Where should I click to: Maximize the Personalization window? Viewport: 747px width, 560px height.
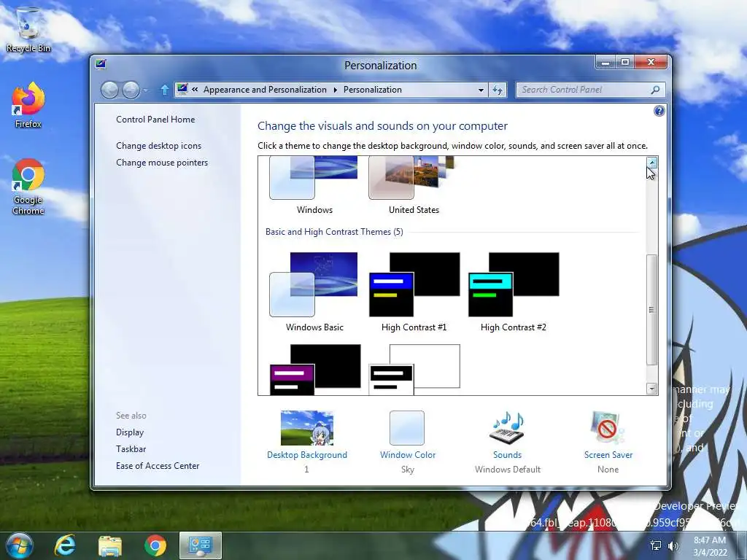pyautogui.click(x=625, y=63)
